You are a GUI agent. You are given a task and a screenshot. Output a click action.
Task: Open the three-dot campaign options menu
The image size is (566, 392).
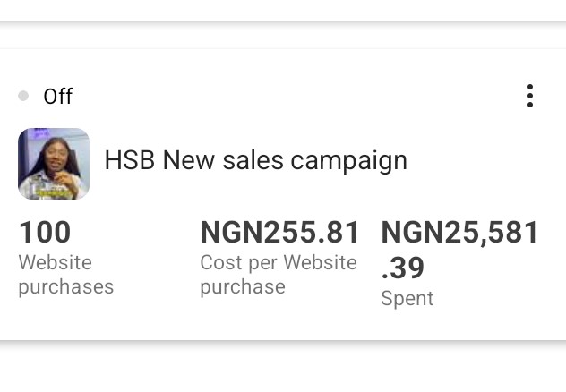(530, 96)
